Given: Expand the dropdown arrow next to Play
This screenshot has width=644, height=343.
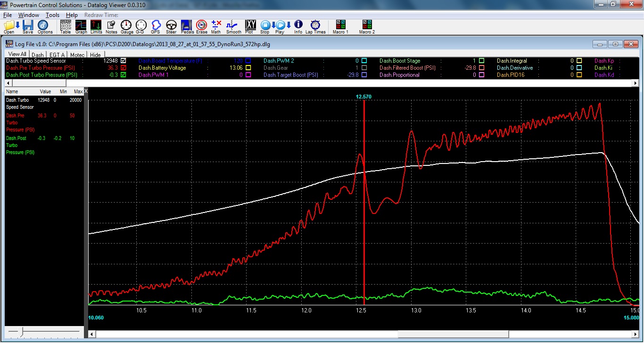Looking at the screenshot, I should click(x=289, y=25).
